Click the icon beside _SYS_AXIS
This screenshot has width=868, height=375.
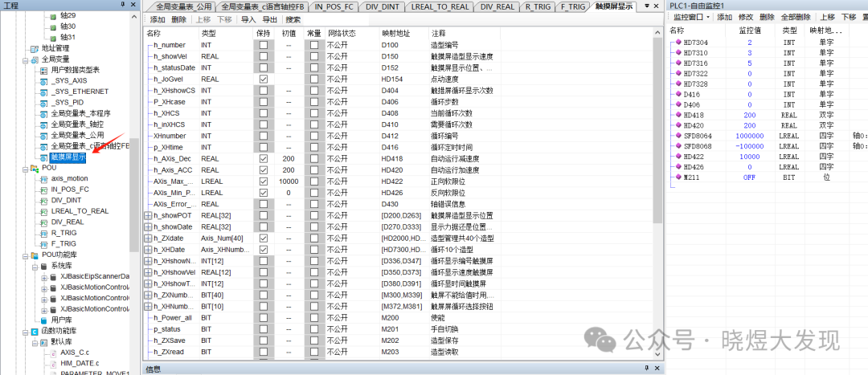[43, 81]
